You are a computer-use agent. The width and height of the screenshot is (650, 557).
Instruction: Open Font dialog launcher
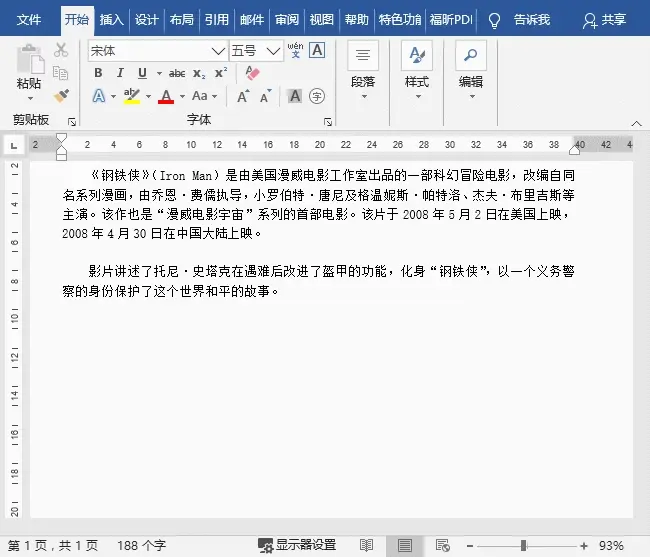328,122
